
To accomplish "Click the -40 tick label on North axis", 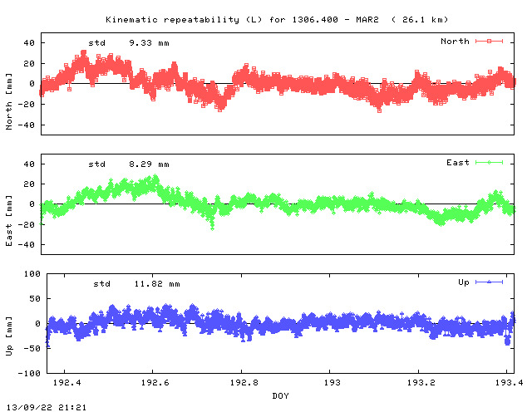I will [26, 125].
